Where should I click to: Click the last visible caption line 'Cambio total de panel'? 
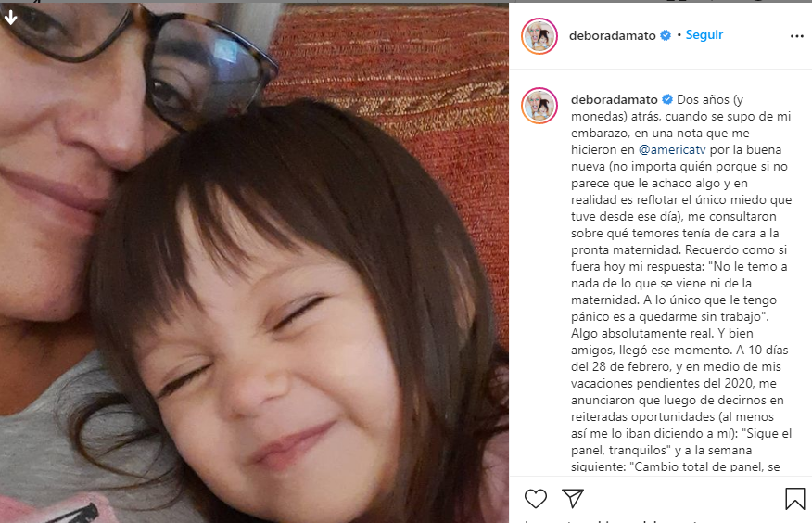click(x=676, y=466)
